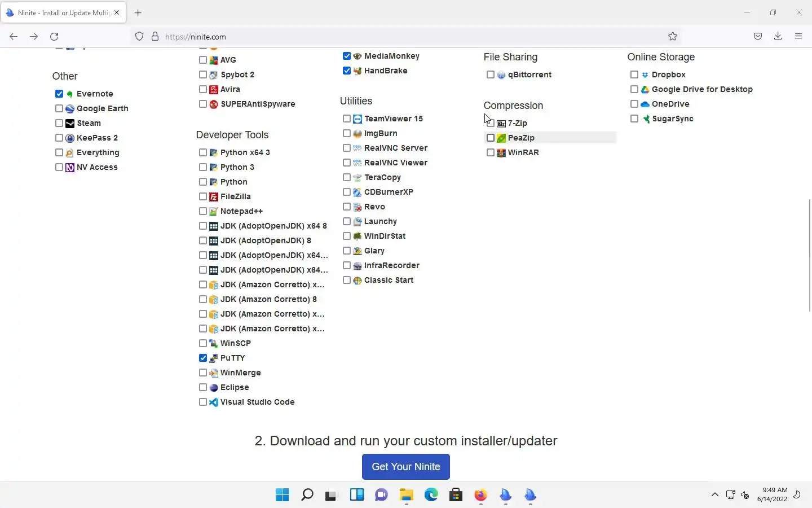Viewport: 812px width, 508px height.
Task: Close the Ninite tab
Action: point(117,12)
